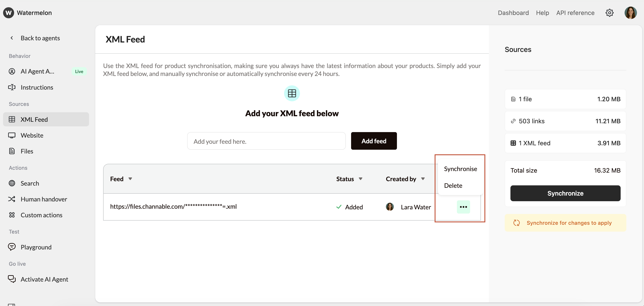Screen dimensions: 644x306
Task: Open the Playground test chat
Action: tap(36, 247)
